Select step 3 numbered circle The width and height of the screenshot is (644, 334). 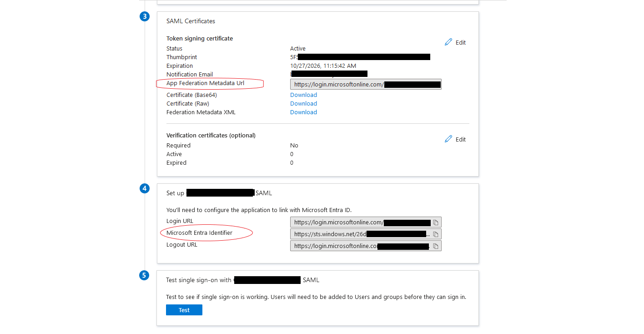(x=144, y=17)
